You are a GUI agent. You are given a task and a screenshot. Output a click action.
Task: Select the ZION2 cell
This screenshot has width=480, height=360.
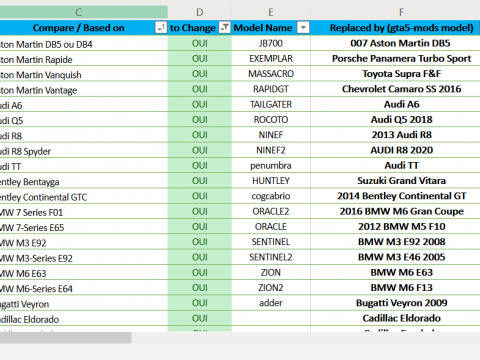271,288
